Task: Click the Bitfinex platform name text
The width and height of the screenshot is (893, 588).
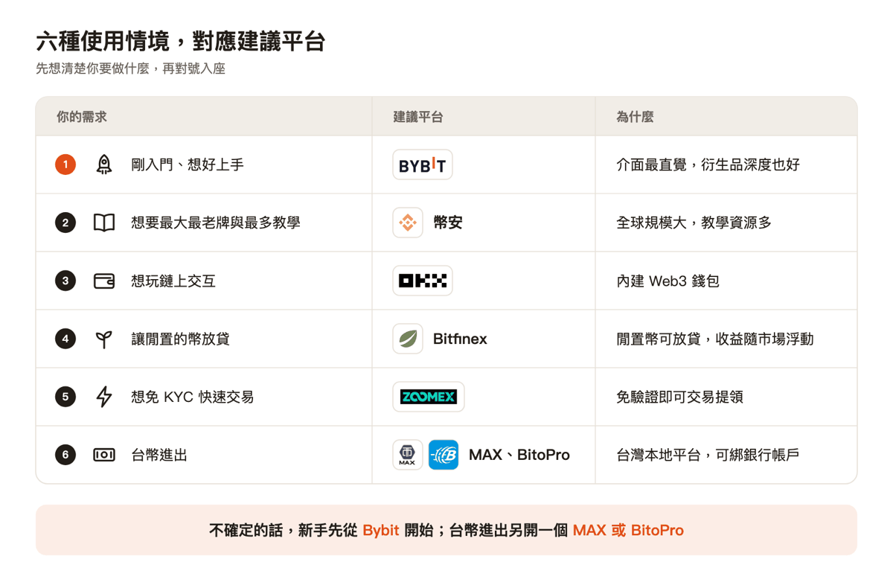Action: tap(460, 339)
